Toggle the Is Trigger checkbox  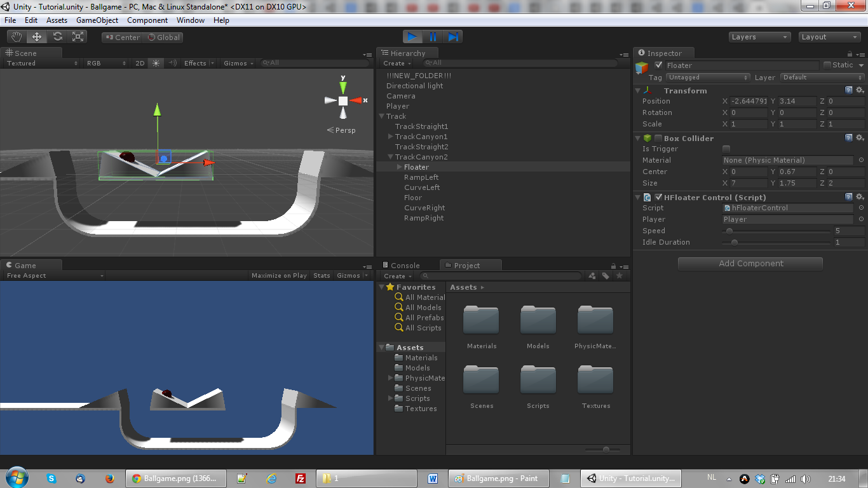click(x=726, y=149)
